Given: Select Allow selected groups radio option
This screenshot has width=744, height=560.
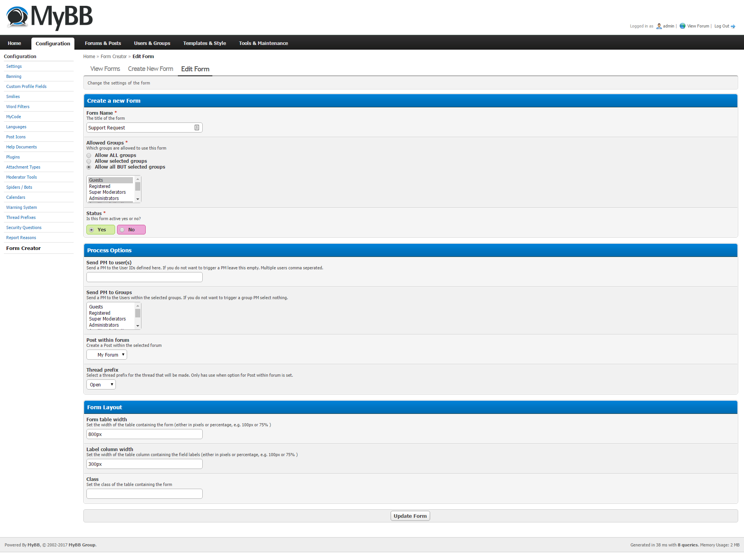Looking at the screenshot, I should 89,161.
